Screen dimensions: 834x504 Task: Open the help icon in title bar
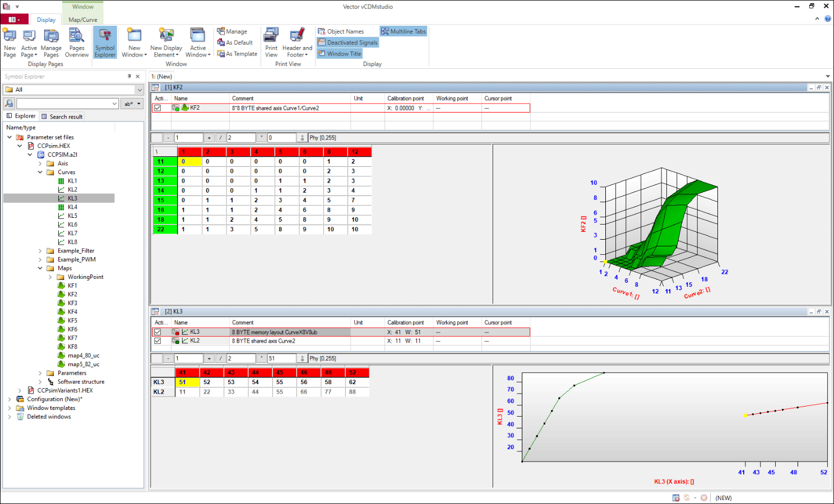[x=828, y=18]
